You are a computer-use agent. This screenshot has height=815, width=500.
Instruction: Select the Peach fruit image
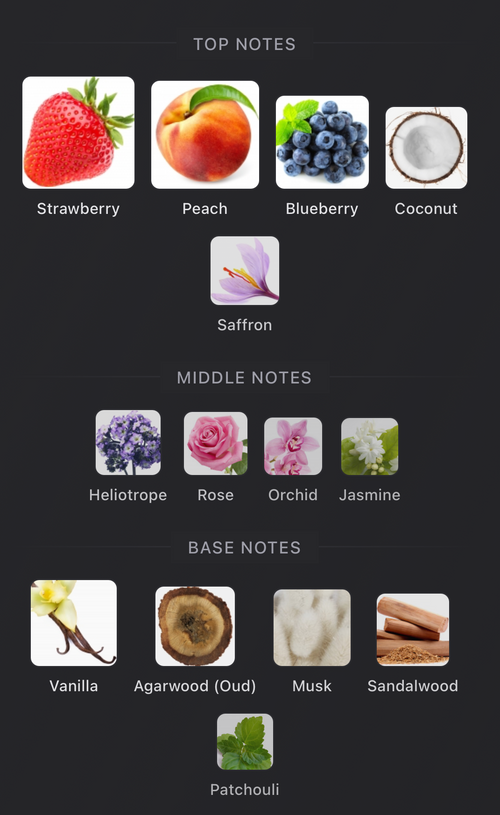[x=205, y=135]
